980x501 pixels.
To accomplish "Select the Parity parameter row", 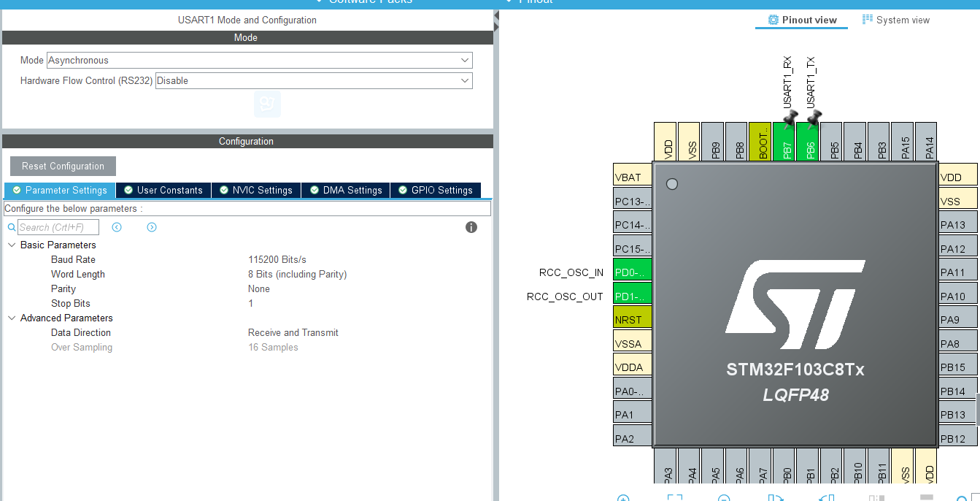I will [63, 288].
